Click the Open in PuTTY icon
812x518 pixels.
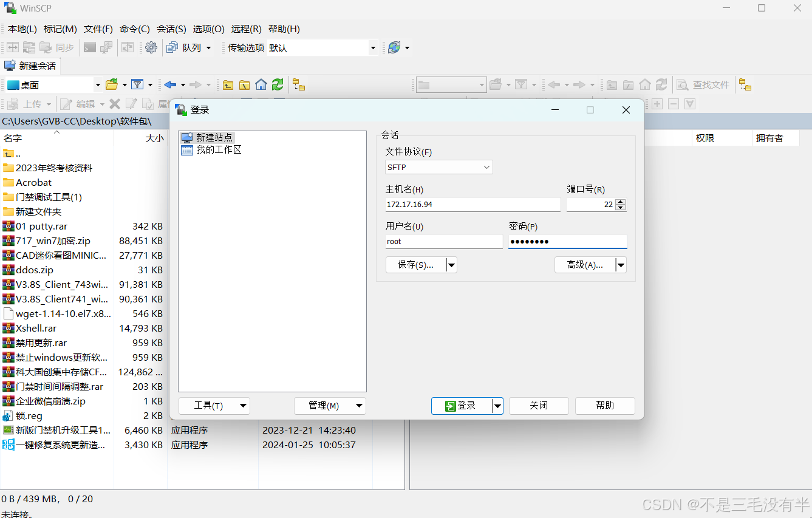point(106,47)
